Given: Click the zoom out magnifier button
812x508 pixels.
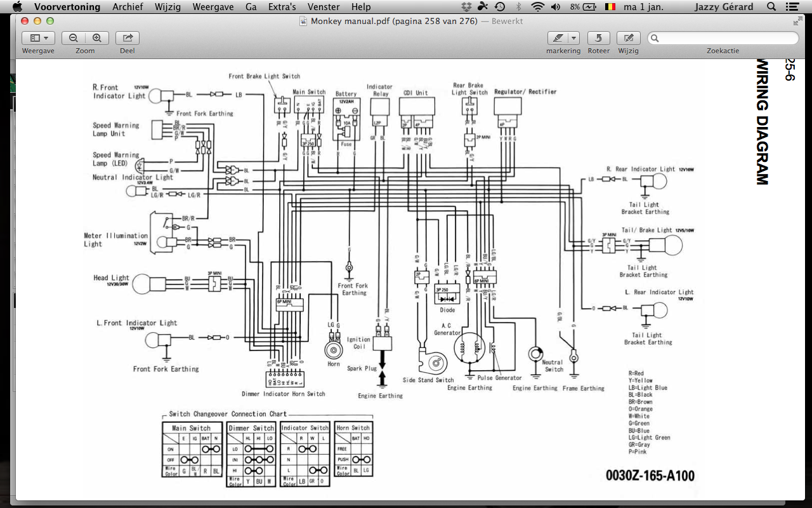Looking at the screenshot, I should pos(74,38).
